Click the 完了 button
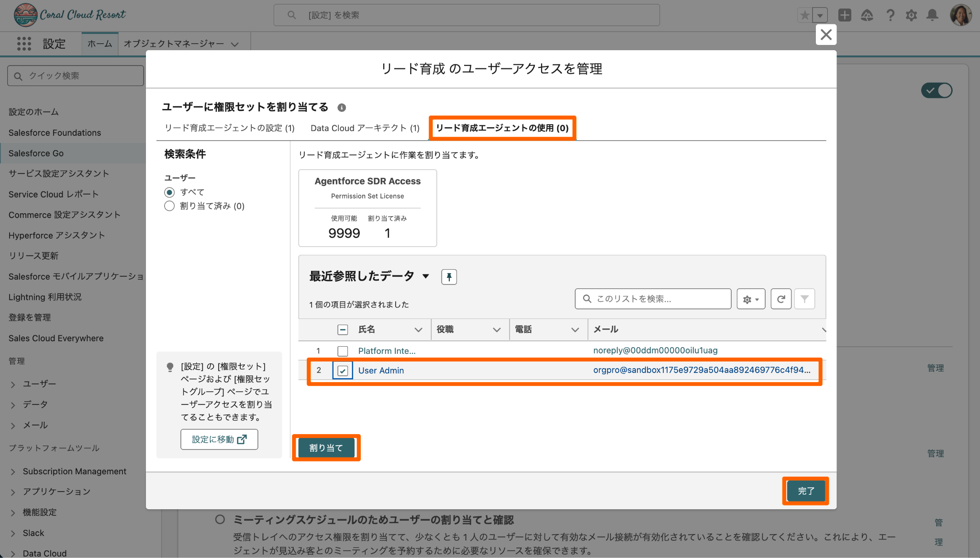The width and height of the screenshot is (980, 558). (805, 491)
